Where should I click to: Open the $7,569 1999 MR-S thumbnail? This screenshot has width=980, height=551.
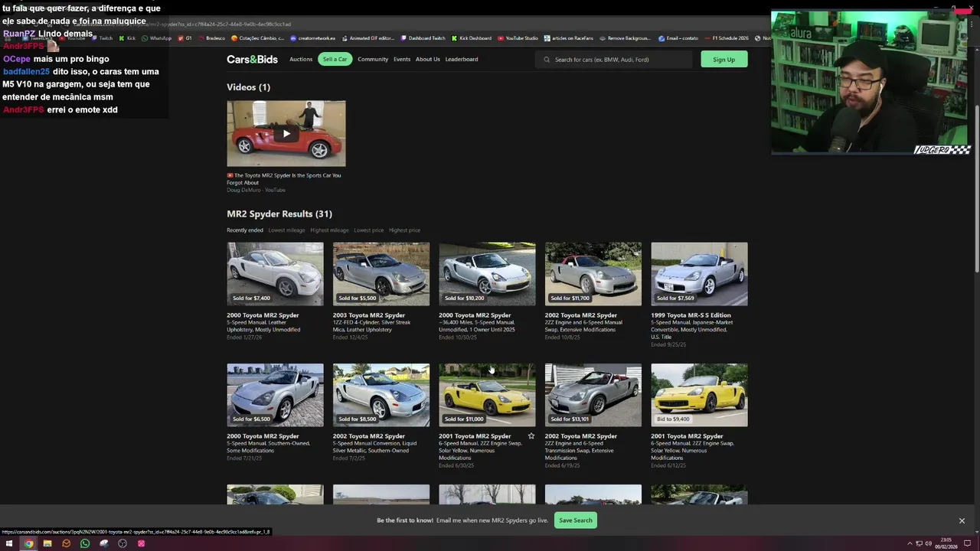pyautogui.click(x=699, y=274)
